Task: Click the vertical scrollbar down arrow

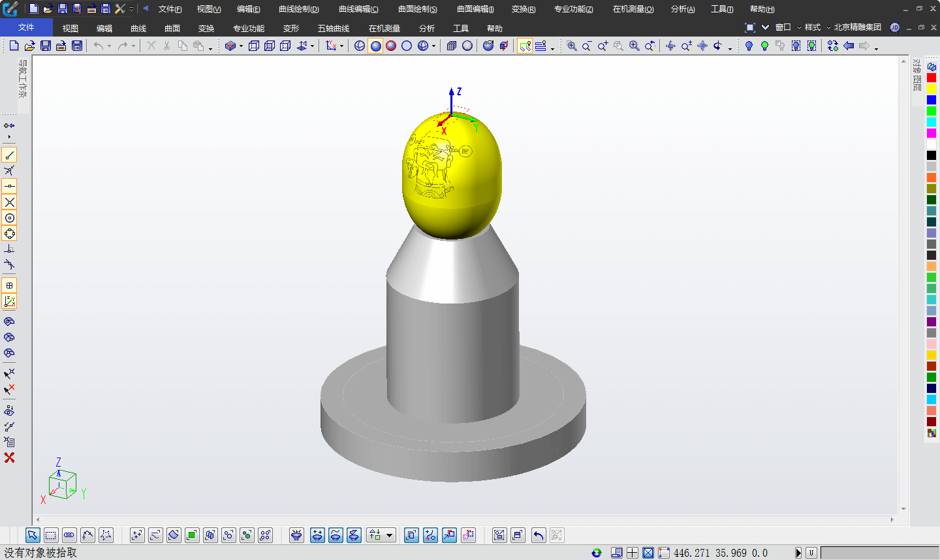Action: 903,509
